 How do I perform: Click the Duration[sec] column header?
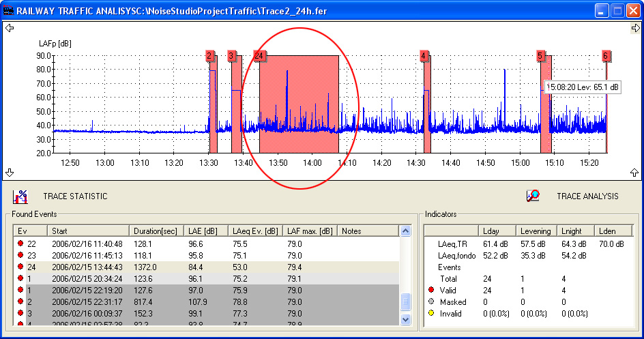156,231
